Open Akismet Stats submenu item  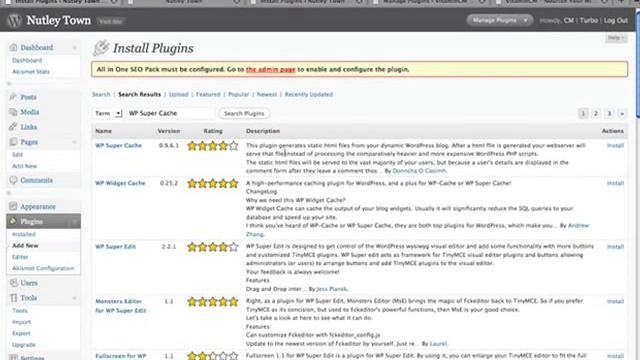(31, 72)
